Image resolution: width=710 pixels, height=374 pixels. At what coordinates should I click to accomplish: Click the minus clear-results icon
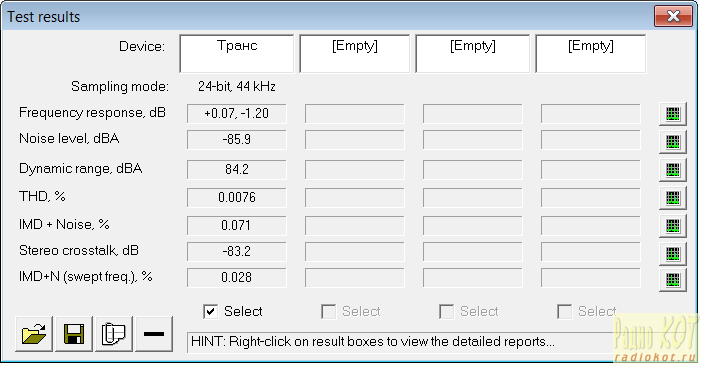pyautogui.click(x=154, y=334)
